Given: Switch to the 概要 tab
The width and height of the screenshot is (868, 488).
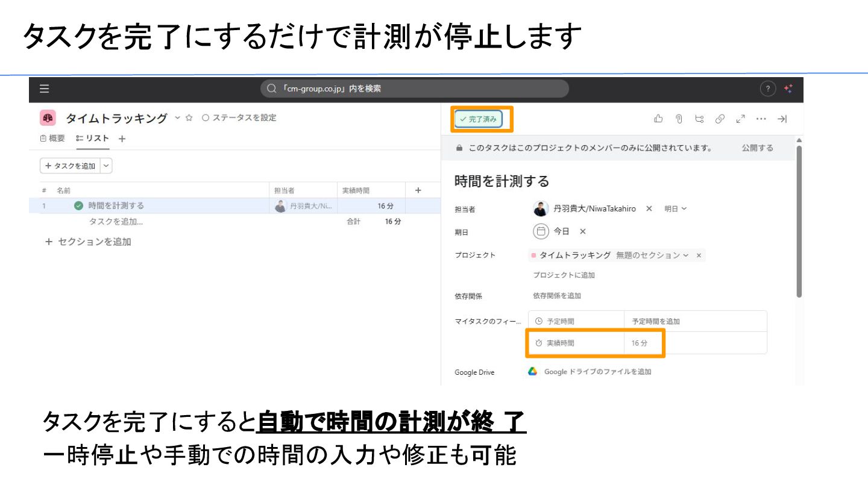Looking at the screenshot, I should [x=52, y=138].
